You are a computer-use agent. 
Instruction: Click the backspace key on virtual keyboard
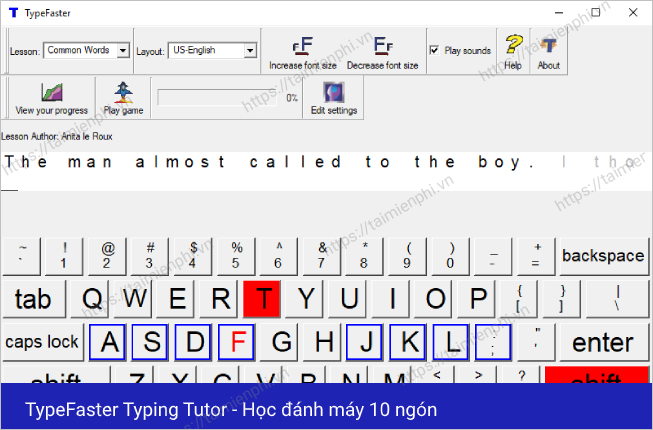tap(603, 256)
